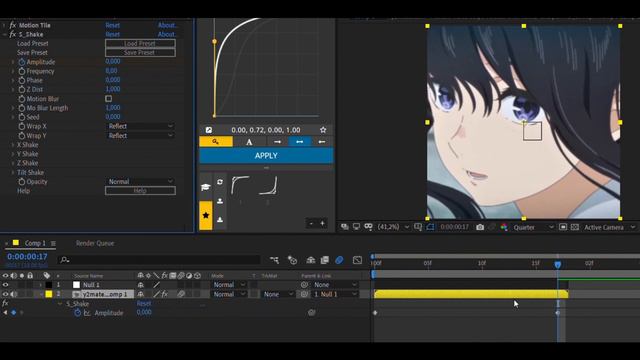This screenshot has width=640, height=360.
Task: Switch to the Comp 1 timeline tab
Action: (x=35, y=243)
